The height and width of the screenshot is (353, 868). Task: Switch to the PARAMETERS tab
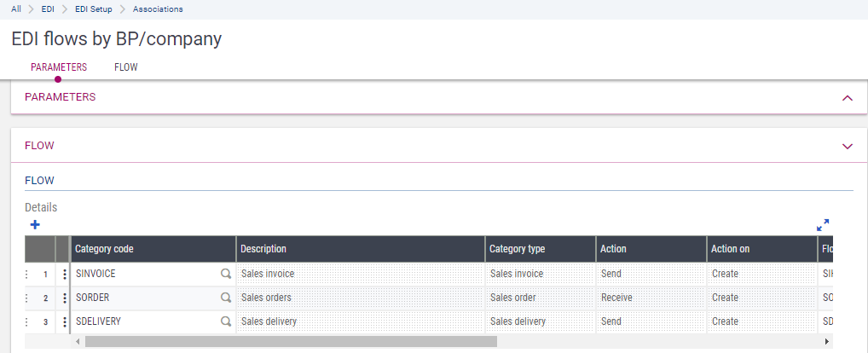coord(59,67)
